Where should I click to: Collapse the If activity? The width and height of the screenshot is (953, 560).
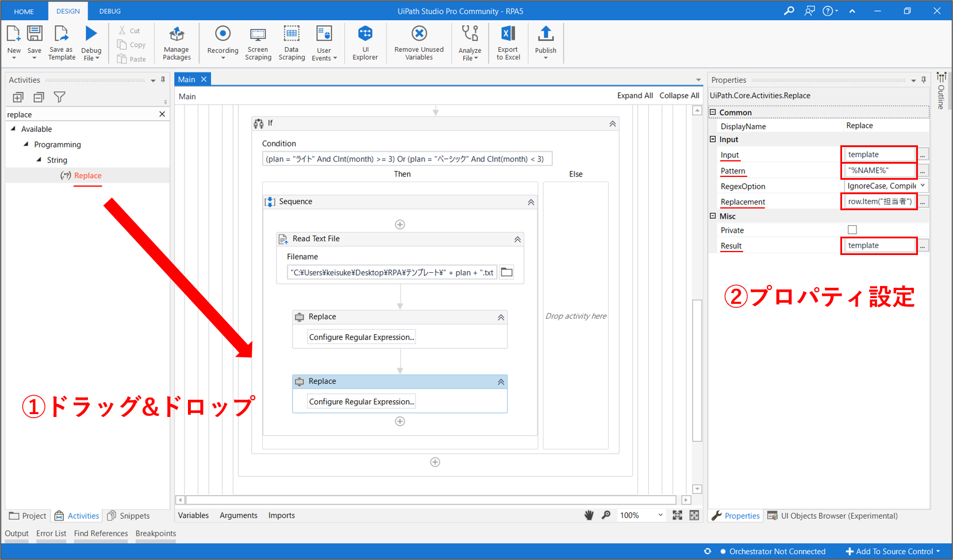[613, 123]
